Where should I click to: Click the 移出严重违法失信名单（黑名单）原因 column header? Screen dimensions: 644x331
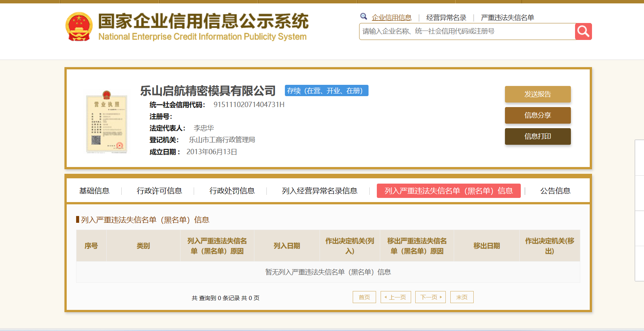point(417,246)
